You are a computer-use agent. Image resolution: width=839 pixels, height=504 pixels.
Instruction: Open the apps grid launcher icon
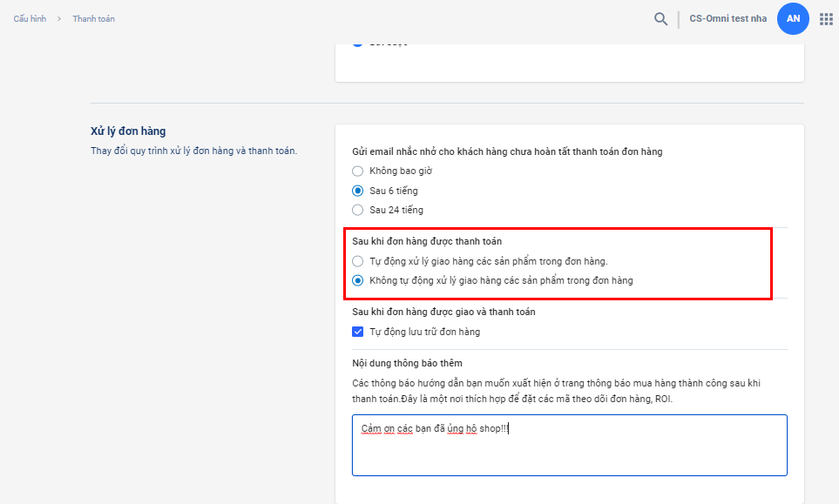click(826, 19)
